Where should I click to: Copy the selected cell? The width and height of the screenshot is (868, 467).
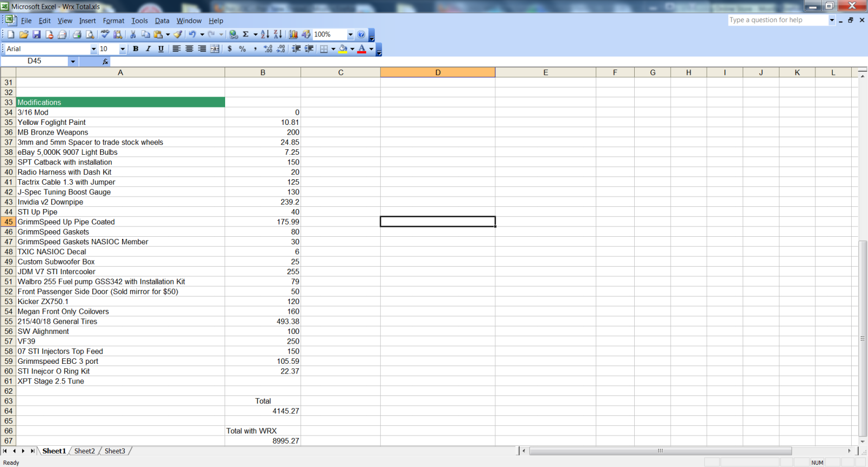[x=146, y=34]
